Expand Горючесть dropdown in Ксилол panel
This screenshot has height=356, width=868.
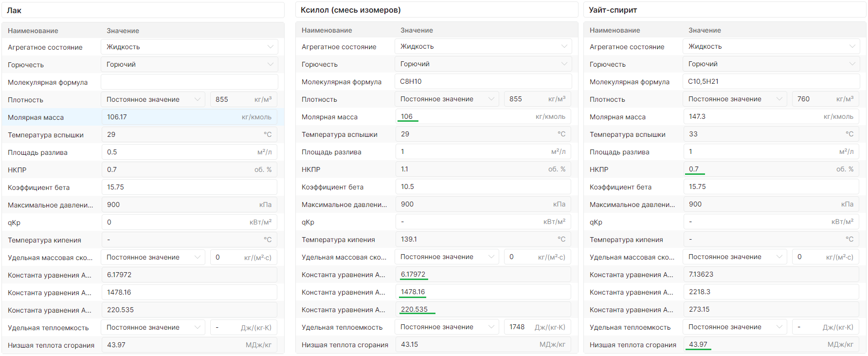point(483,64)
